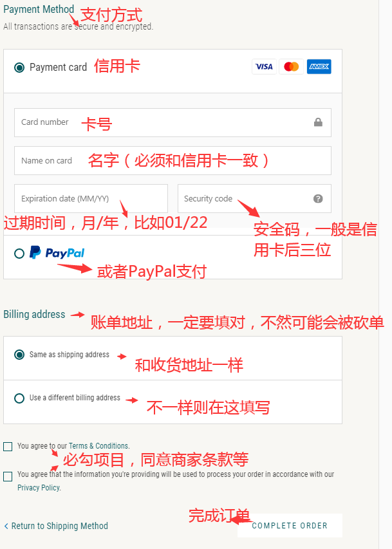This screenshot has width=392, height=549.
Task: Click the Visa card logo
Action: [264, 66]
